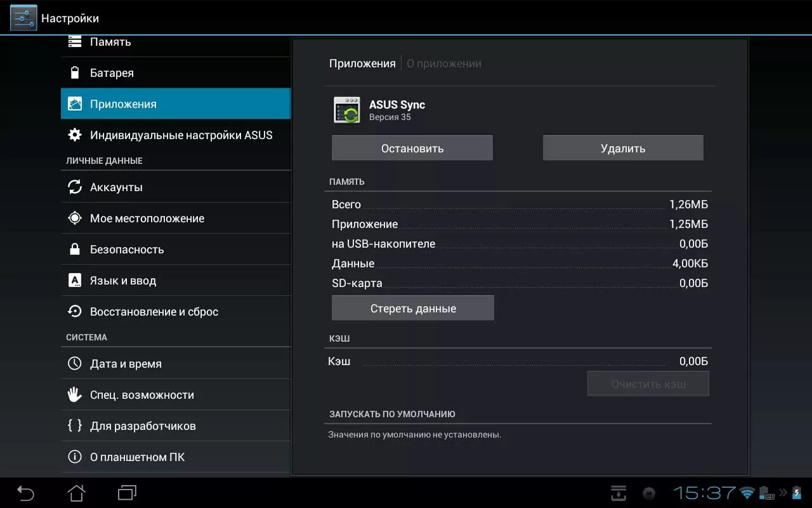The image size is (812, 508).
Task: Open Восстановление и сброс settings
Action: coord(176,312)
